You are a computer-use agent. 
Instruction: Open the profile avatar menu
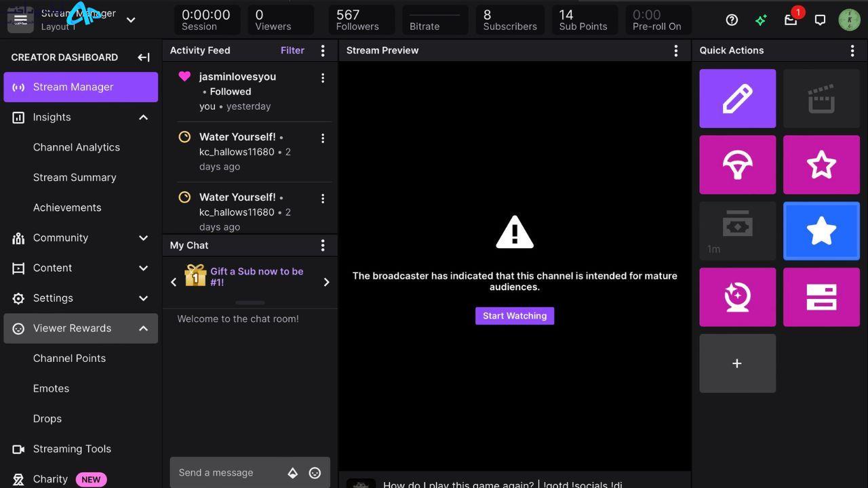click(850, 20)
